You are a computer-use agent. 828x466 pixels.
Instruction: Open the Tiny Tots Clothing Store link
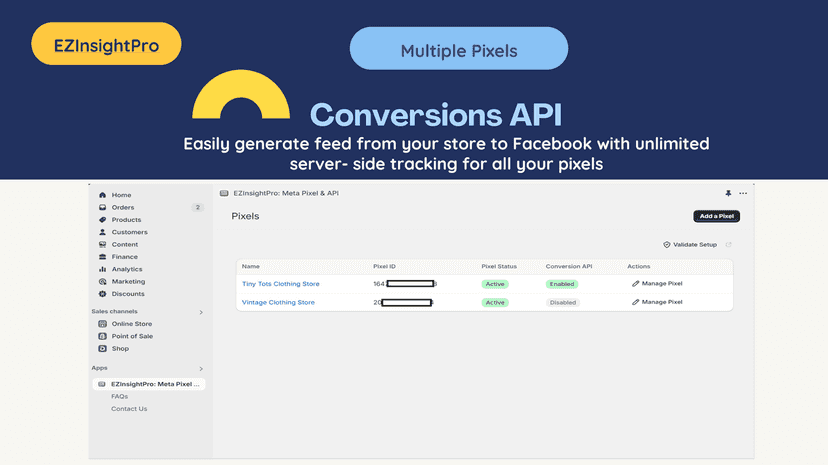(x=280, y=284)
